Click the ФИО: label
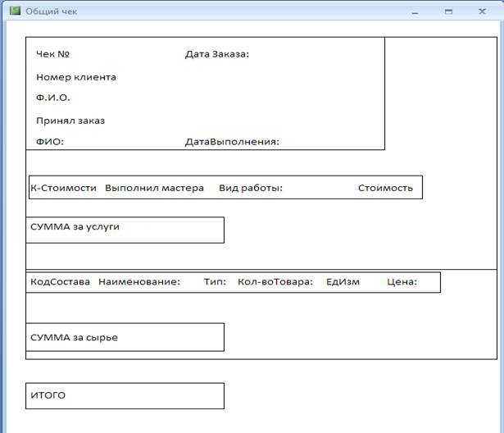Image resolution: width=504 pixels, height=433 pixels. coord(50,142)
